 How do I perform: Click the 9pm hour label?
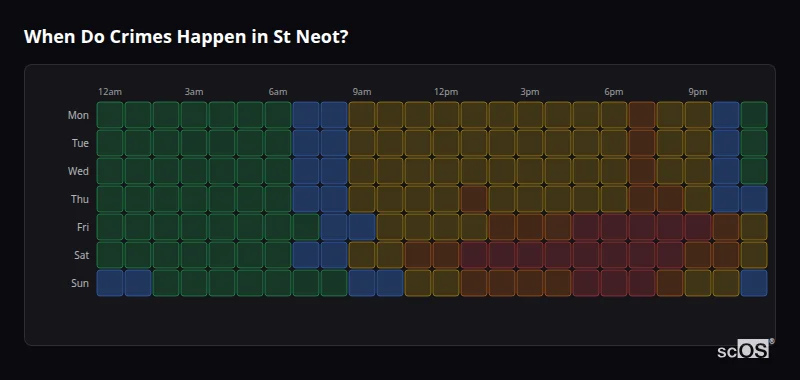tap(698, 92)
